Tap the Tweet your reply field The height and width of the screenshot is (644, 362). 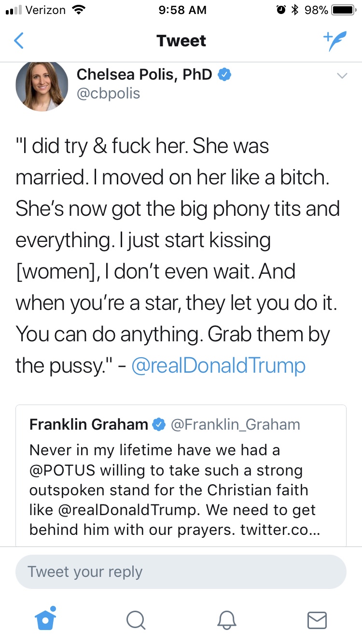(181, 572)
